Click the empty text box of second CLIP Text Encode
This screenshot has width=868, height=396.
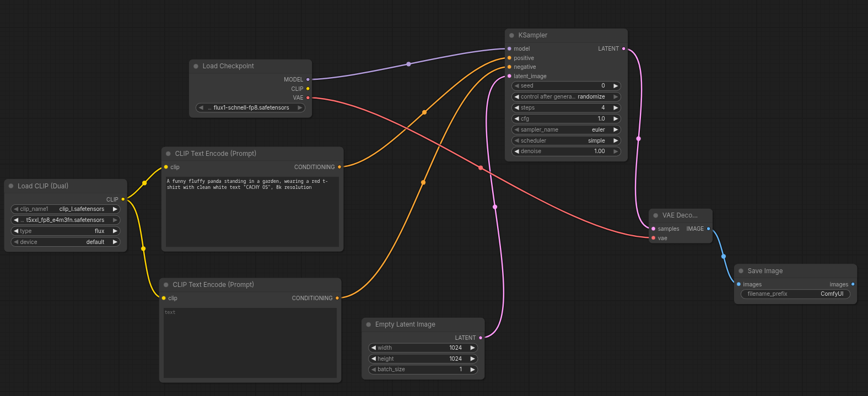coord(250,343)
